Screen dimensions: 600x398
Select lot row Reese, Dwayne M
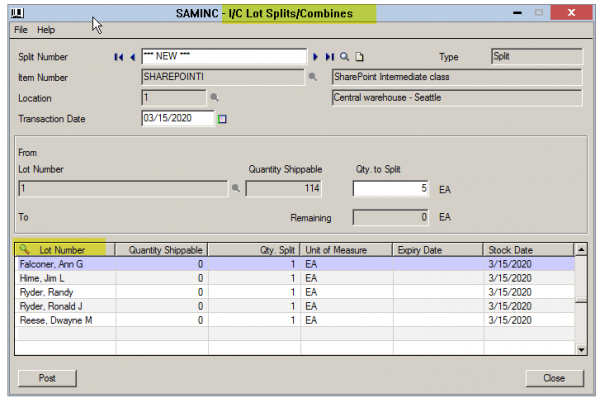(x=295, y=320)
